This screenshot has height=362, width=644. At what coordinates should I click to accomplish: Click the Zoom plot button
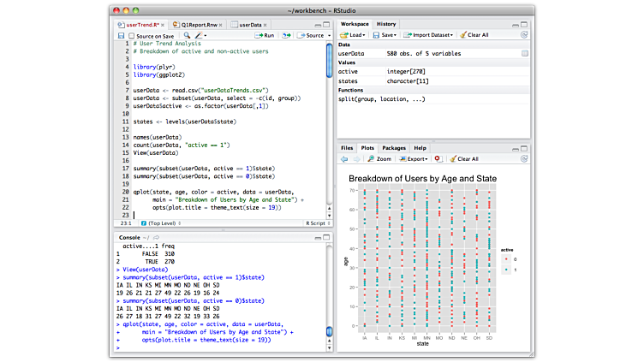point(378,159)
